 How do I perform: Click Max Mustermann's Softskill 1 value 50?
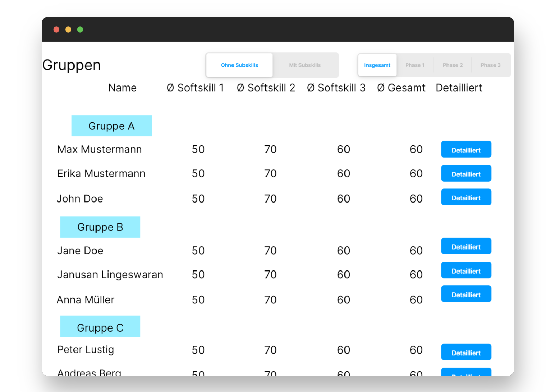198,149
